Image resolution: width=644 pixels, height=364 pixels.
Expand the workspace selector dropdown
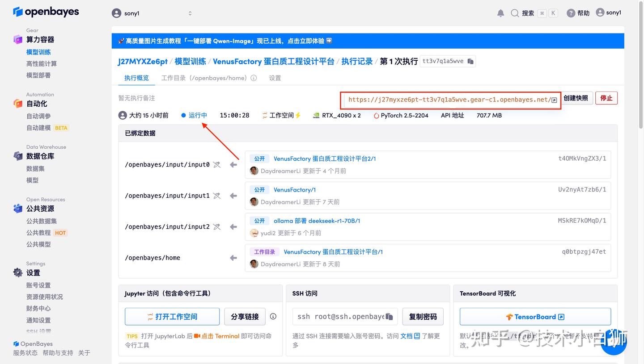[x=190, y=13]
